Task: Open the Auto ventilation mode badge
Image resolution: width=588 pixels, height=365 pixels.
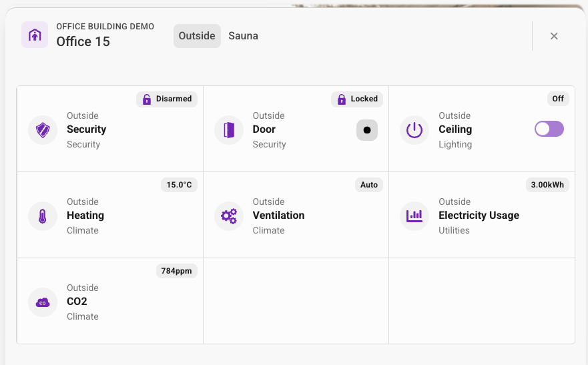Action: 369,185
